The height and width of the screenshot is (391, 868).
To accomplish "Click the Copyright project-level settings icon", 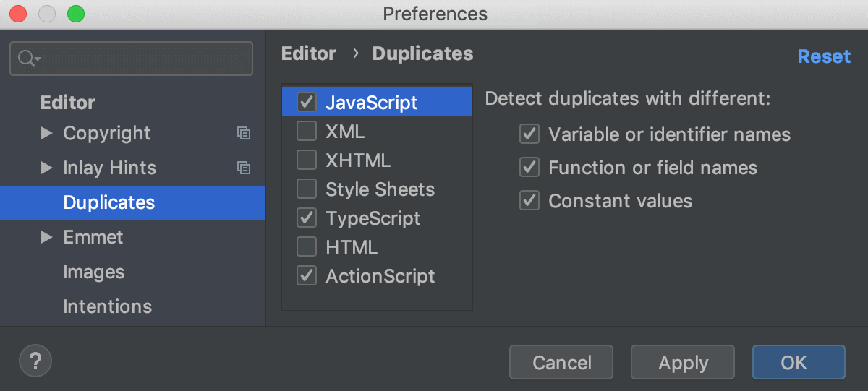I will [x=244, y=133].
